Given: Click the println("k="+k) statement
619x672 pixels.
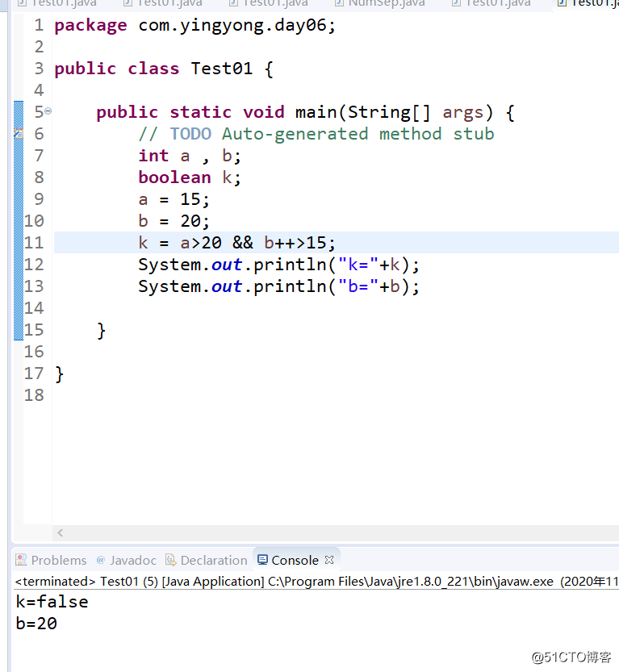Looking at the screenshot, I should click(278, 265).
